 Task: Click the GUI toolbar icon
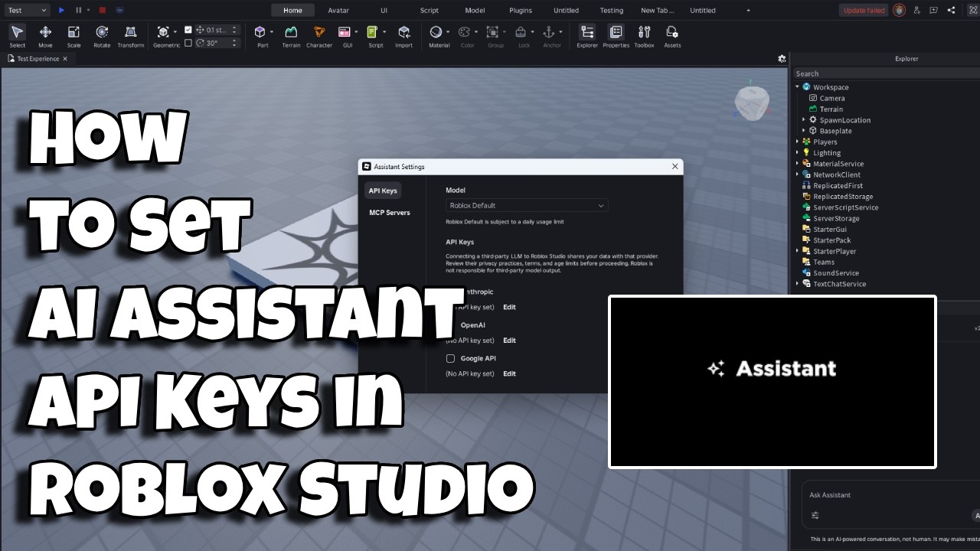coord(345,31)
